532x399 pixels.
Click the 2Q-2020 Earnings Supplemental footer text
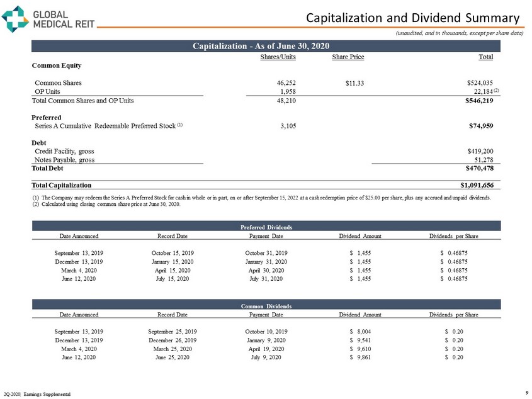(x=36, y=393)
